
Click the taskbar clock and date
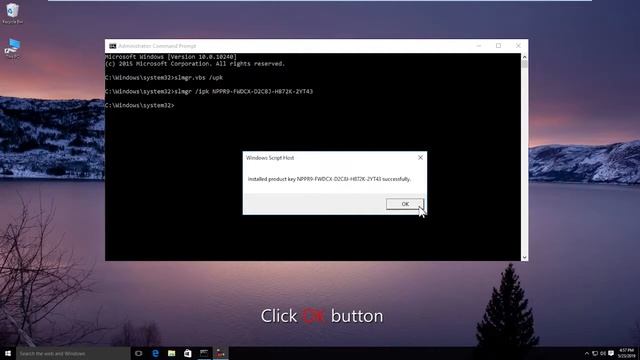[x=627, y=353]
